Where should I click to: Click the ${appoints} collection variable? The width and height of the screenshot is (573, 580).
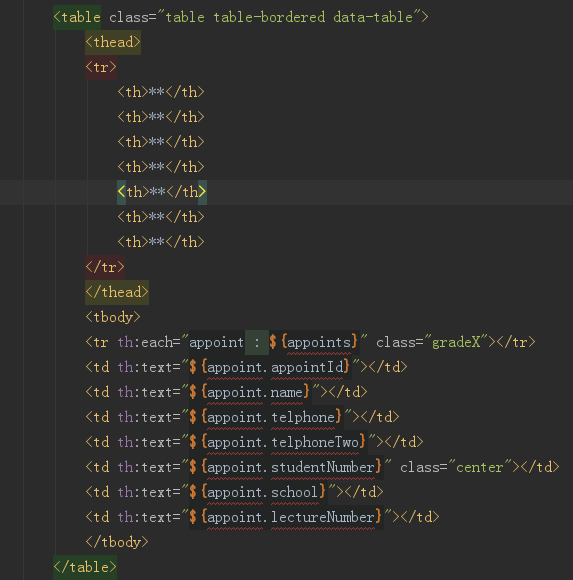314,342
